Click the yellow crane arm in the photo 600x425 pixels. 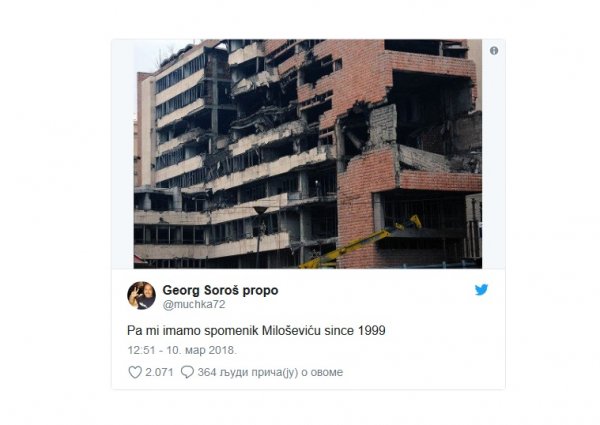362,242
